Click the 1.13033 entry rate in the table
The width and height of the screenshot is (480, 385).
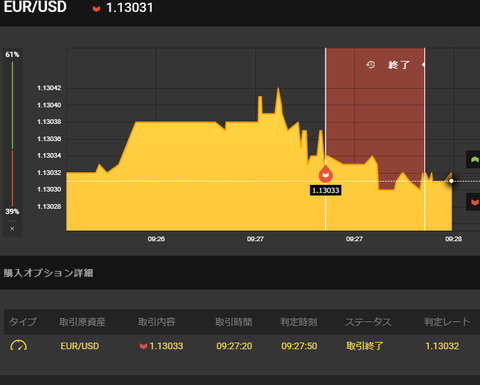coord(166,346)
